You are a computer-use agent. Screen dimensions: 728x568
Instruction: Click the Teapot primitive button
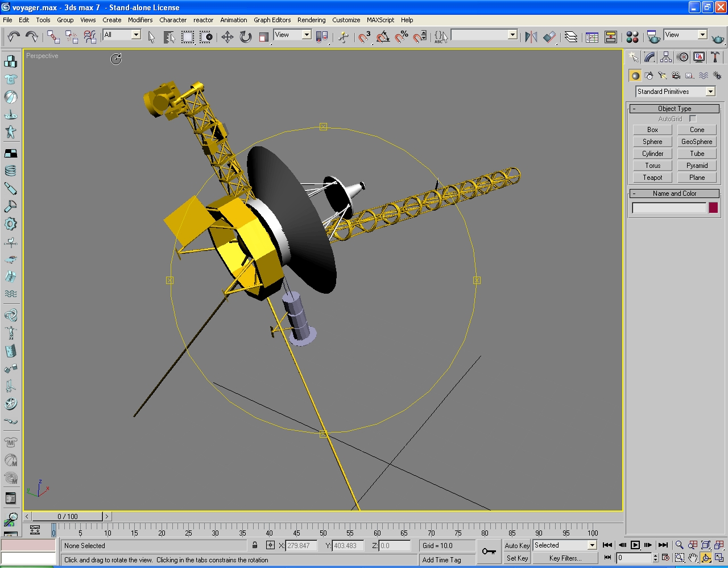pyautogui.click(x=652, y=178)
